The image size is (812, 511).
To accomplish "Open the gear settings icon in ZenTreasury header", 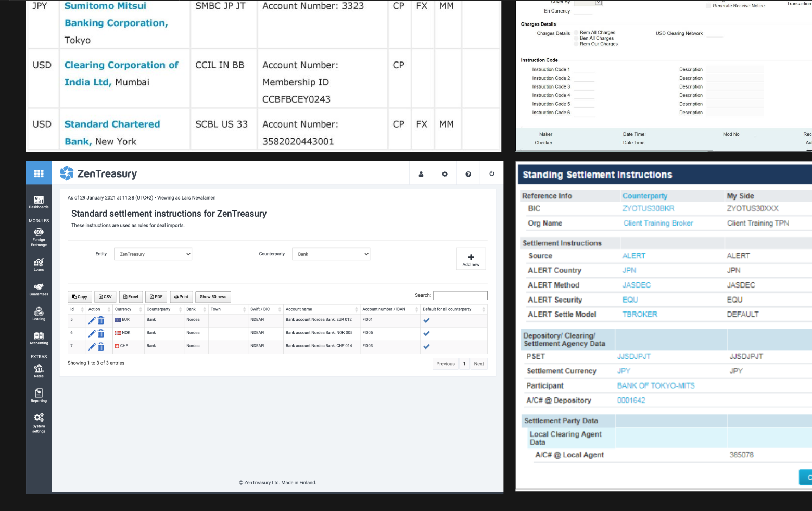I will [445, 174].
